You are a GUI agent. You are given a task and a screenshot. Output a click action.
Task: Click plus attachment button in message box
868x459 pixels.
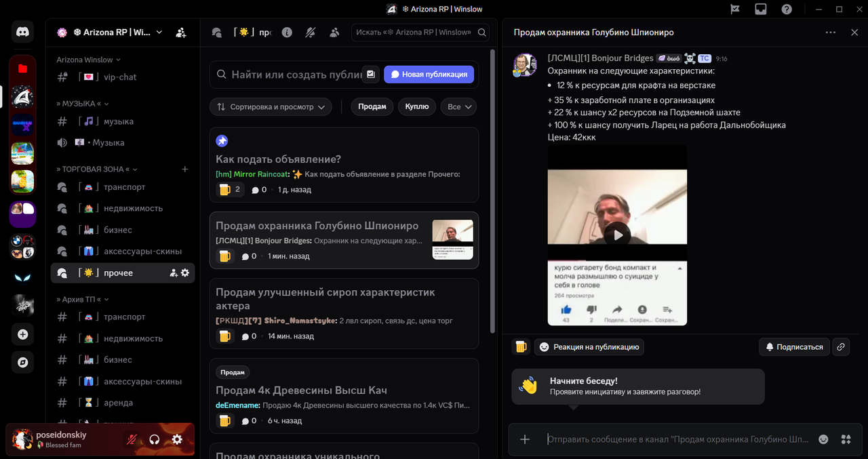click(x=525, y=439)
